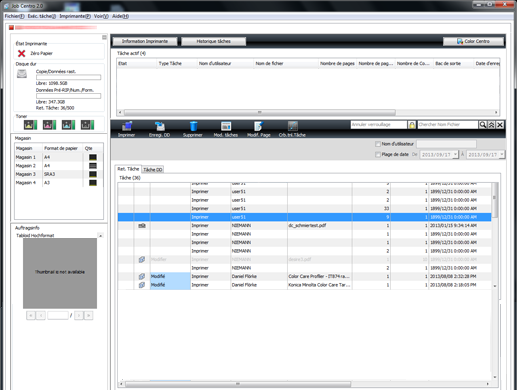The width and height of the screenshot is (517, 390).
Task: Open the Crb.tnl.Tâche curve icon
Action: point(293,126)
